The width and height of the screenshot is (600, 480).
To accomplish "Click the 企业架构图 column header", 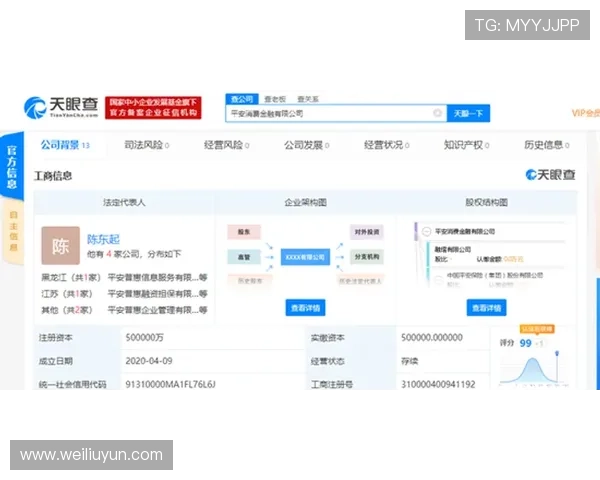I will pyautogui.click(x=305, y=202).
